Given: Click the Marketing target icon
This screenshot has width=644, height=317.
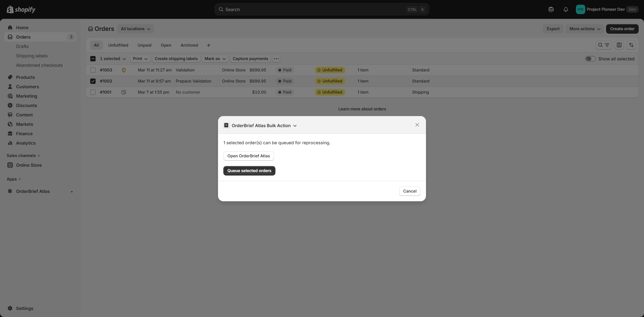Looking at the screenshot, I should point(10,96).
